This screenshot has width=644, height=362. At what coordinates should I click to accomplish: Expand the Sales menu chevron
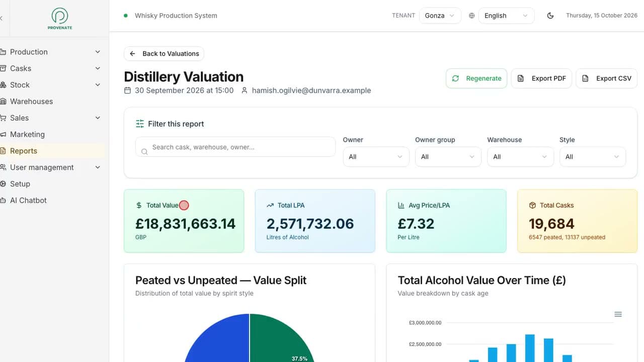click(x=98, y=118)
